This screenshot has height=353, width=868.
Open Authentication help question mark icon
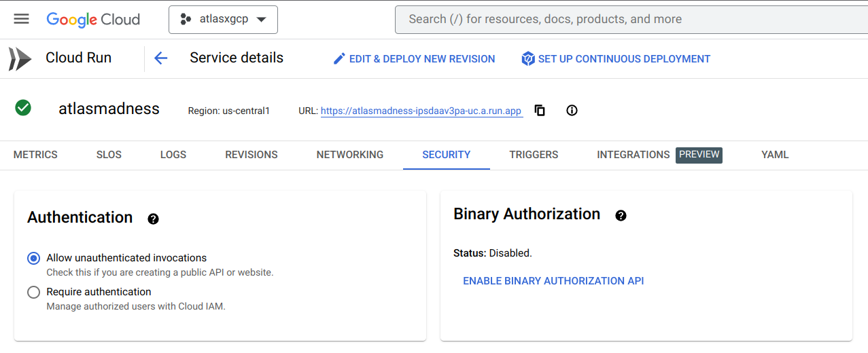click(153, 219)
